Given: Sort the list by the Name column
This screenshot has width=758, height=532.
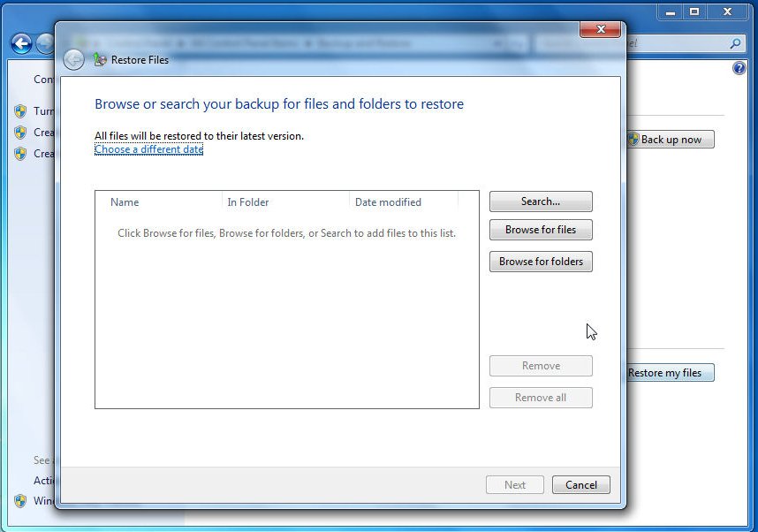Looking at the screenshot, I should pyautogui.click(x=125, y=202).
